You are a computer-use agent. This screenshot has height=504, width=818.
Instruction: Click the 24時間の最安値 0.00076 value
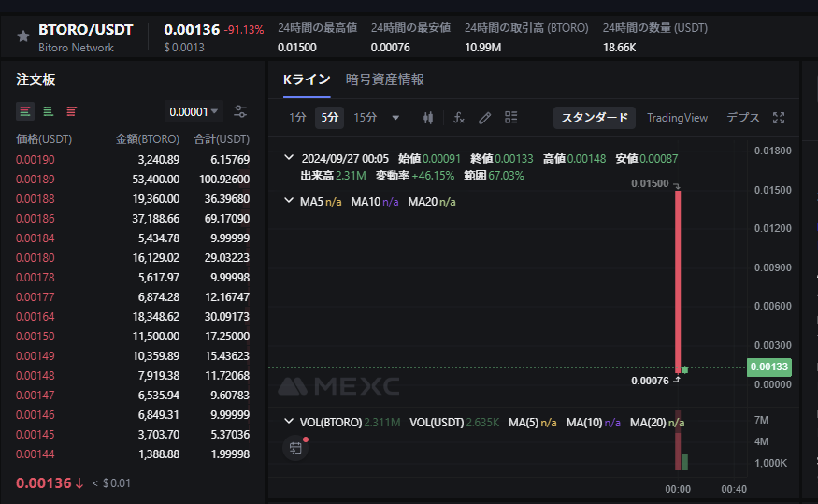[390, 48]
